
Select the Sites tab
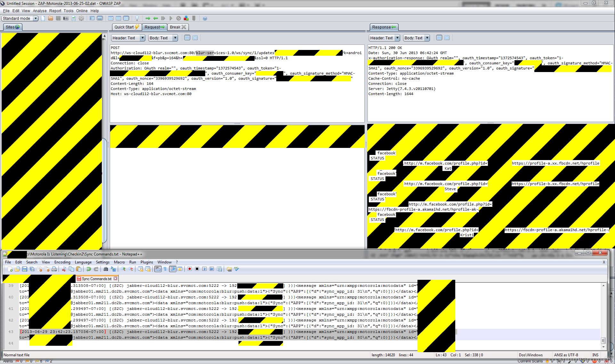tap(12, 27)
